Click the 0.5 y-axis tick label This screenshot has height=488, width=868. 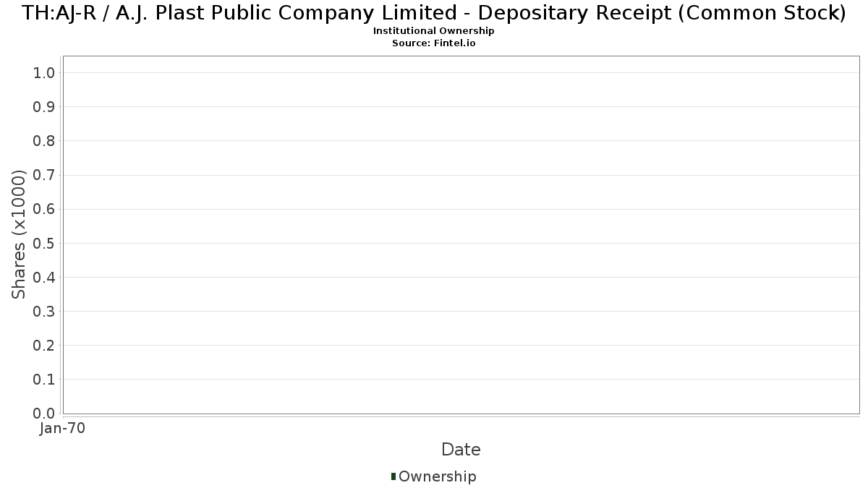[44, 243]
